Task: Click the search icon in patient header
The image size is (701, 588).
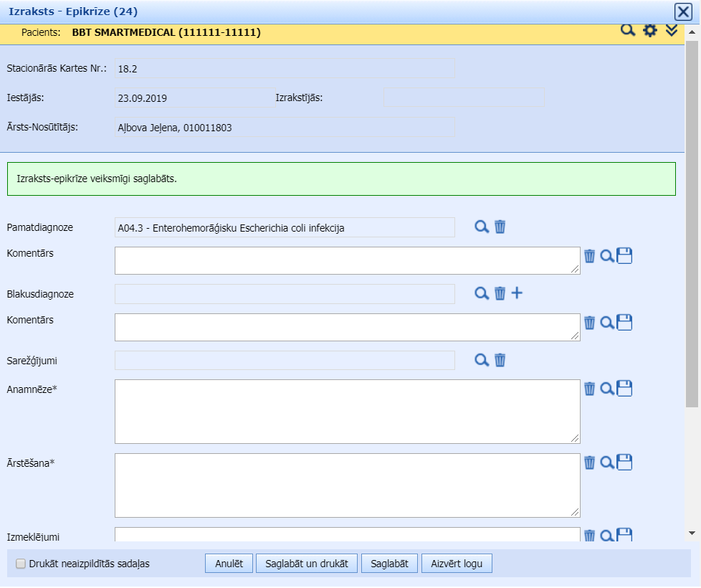Action: click(628, 31)
